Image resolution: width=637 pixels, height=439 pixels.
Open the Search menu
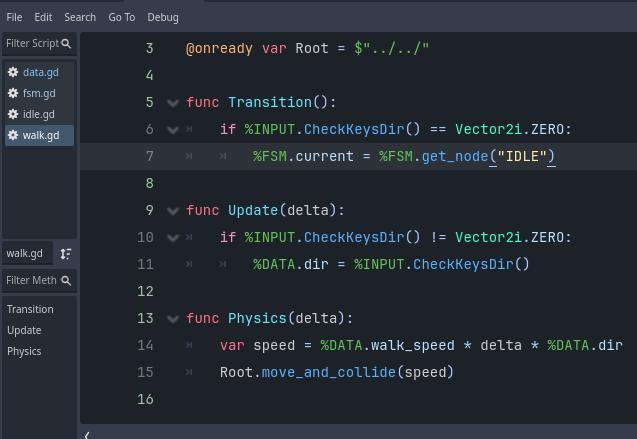tap(80, 17)
